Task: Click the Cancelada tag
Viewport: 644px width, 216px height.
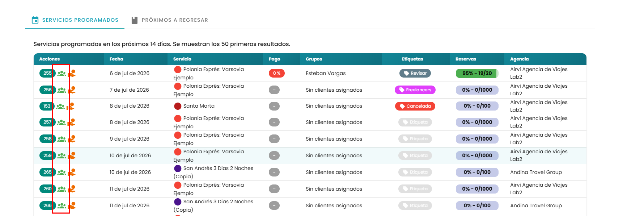Action: (415, 106)
